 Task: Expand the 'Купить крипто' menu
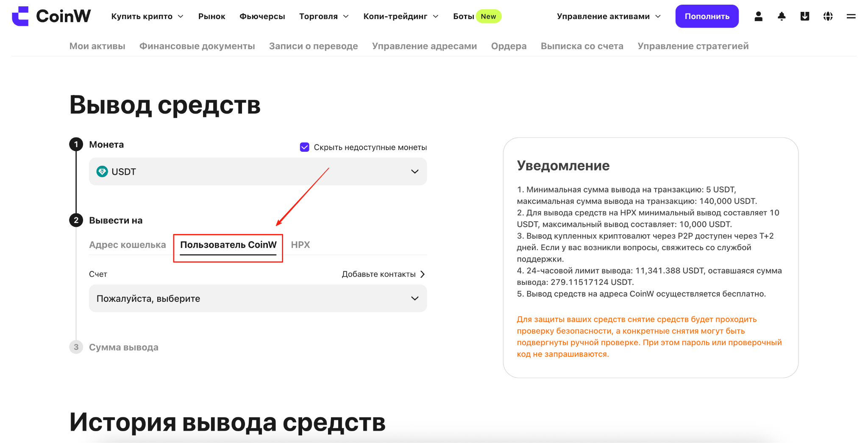tap(147, 16)
